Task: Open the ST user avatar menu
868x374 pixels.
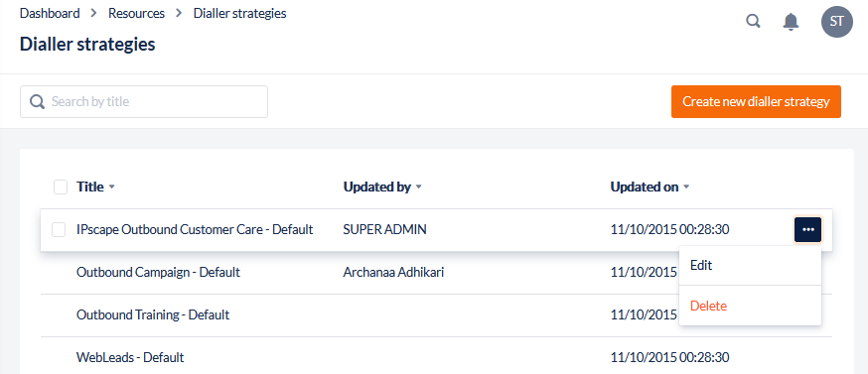Action: pos(837,22)
